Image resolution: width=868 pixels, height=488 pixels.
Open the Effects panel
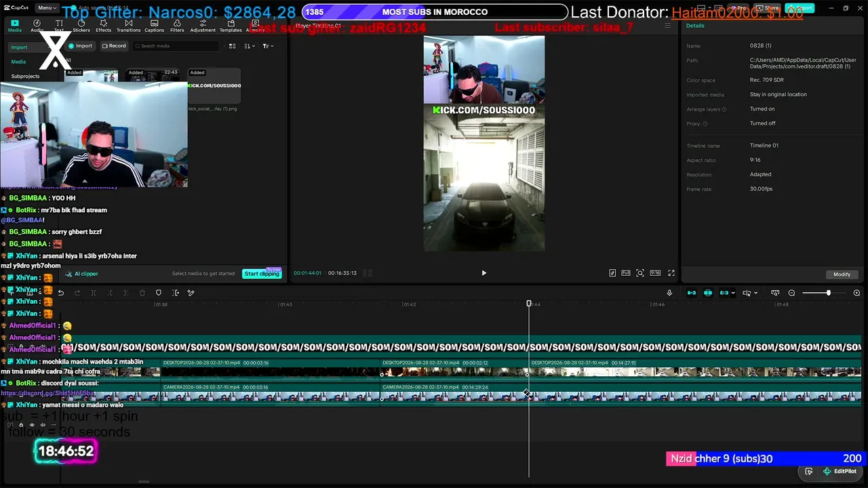(x=103, y=26)
